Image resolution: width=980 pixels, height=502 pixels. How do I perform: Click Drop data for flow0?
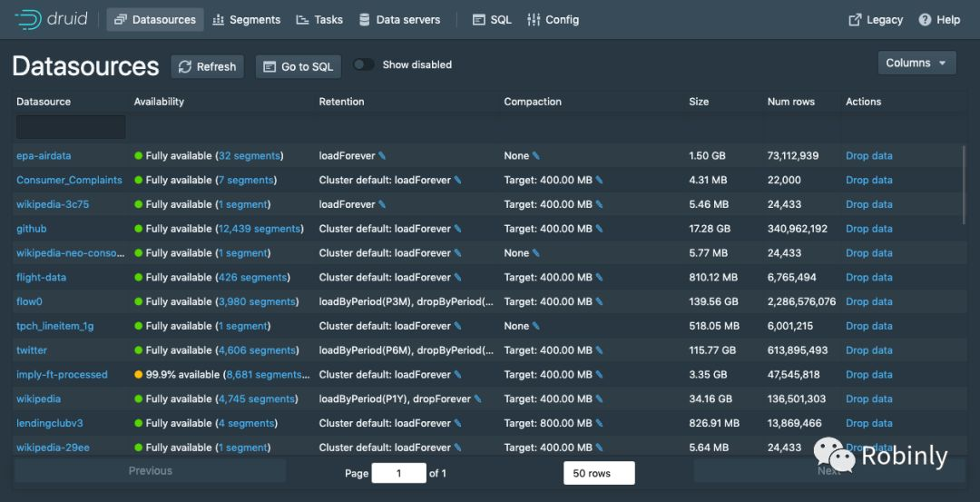click(868, 302)
